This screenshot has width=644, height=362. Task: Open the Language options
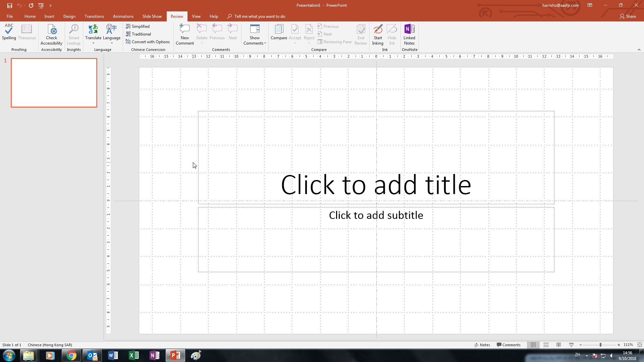click(x=112, y=35)
